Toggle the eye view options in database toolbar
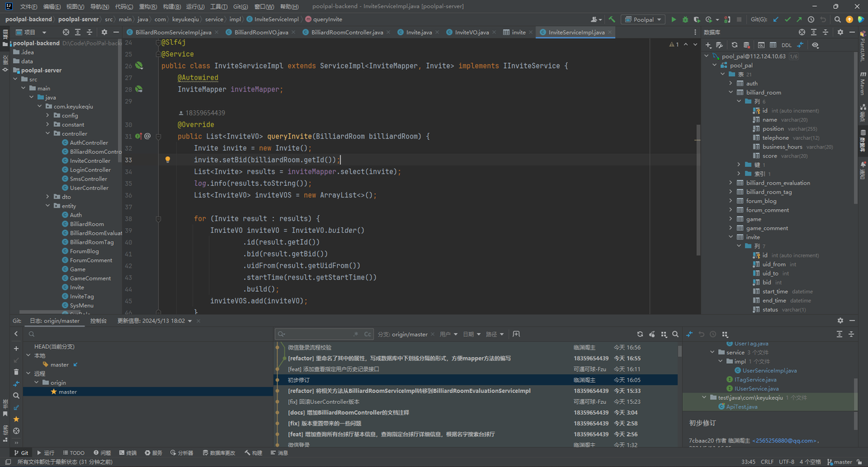868x467 pixels. pos(815,45)
